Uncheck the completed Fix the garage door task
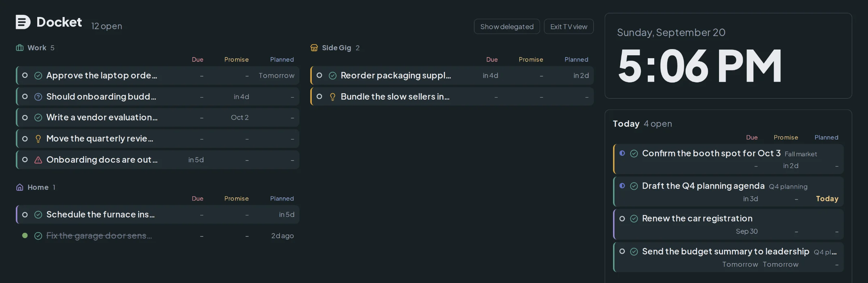Viewport: 868px width, 283px height. click(x=25, y=235)
